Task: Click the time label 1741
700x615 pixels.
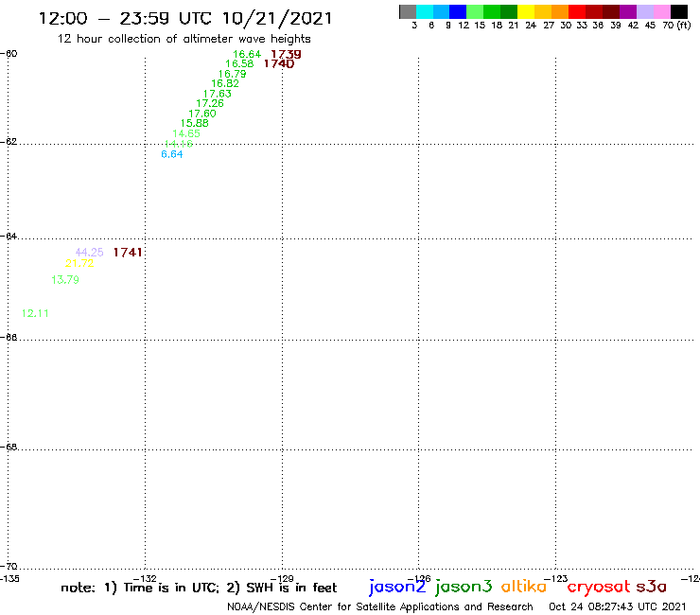Action: click(x=128, y=253)
